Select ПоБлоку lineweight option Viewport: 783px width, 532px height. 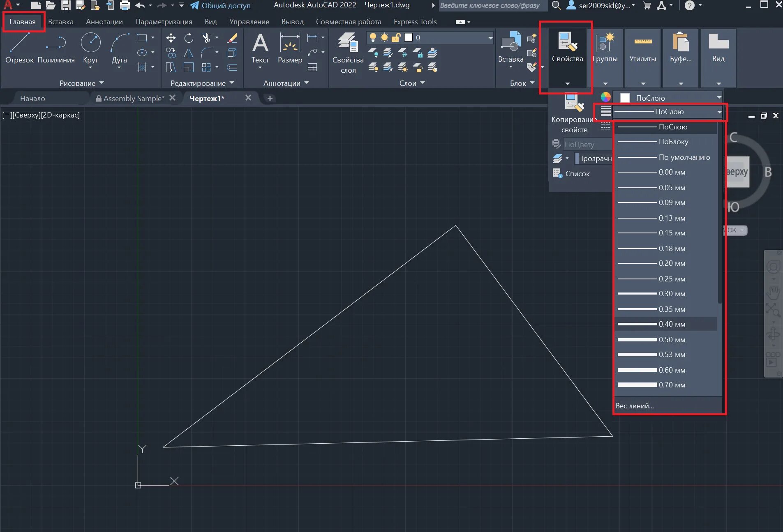(666, 142)
